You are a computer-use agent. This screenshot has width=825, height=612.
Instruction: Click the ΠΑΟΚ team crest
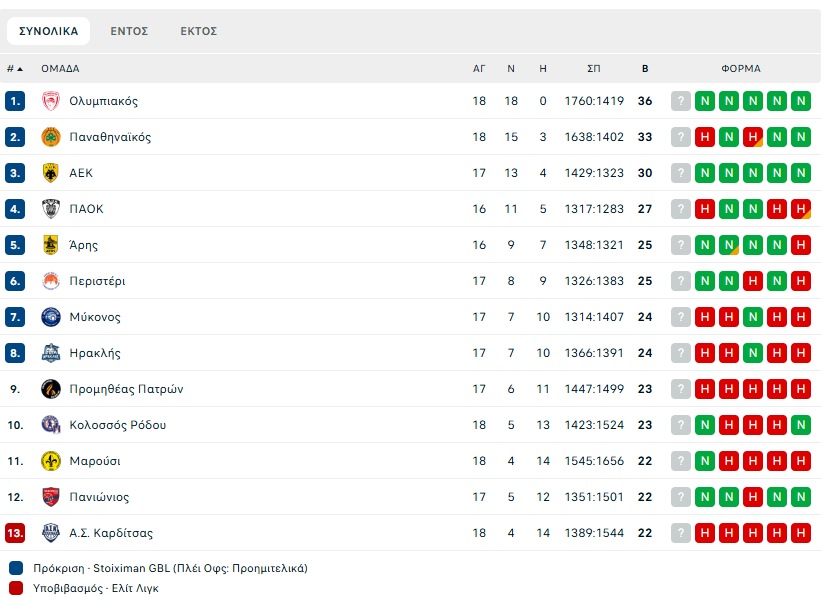pos(51,209)
